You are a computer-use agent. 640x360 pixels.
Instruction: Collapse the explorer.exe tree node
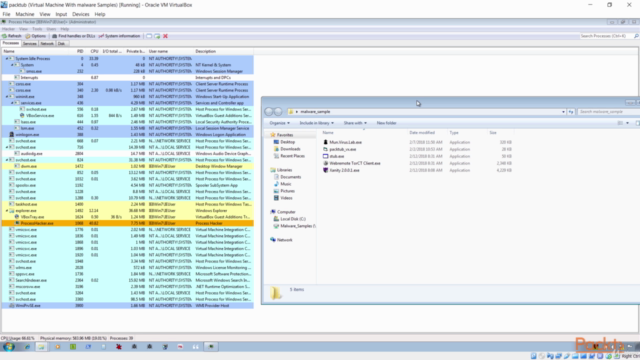click(7, 211)
